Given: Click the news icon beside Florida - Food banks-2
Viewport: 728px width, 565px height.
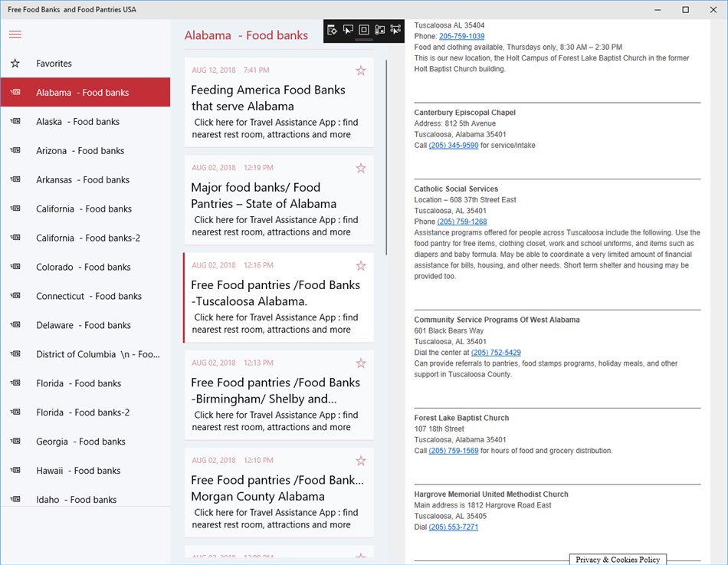Looking at the screenshot, I should (15, 412).
